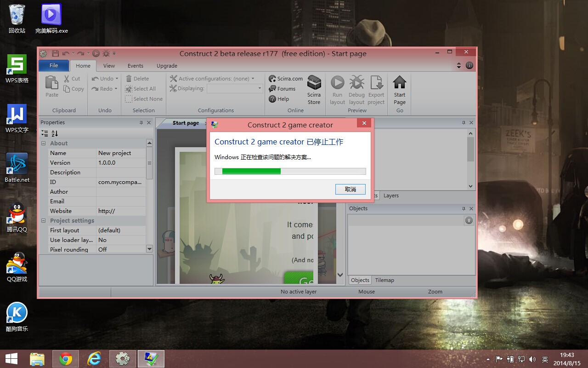Open Google Chrome from the taskbar
The height and width of the screenshot is (368, 588).
point(65,359)
